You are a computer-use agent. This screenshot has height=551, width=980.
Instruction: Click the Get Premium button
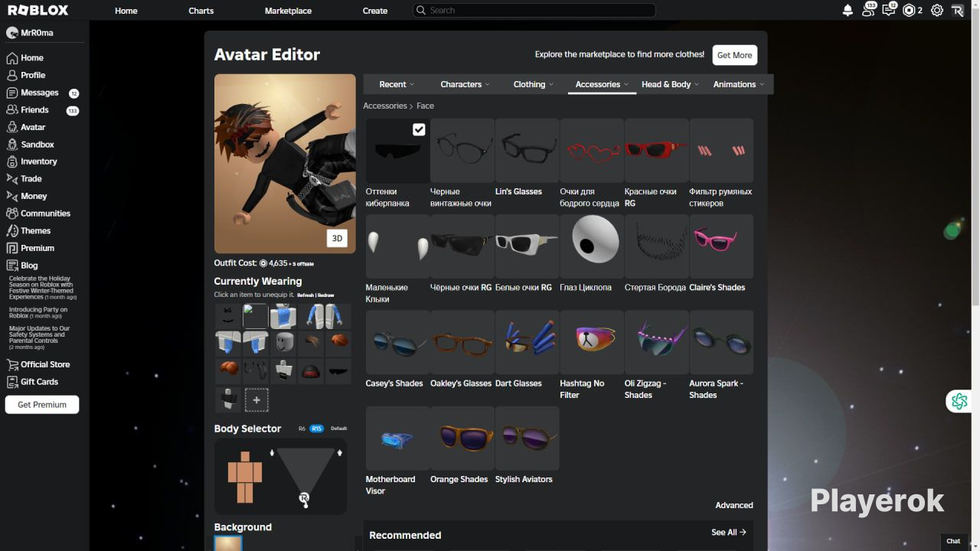click(42, 405)
